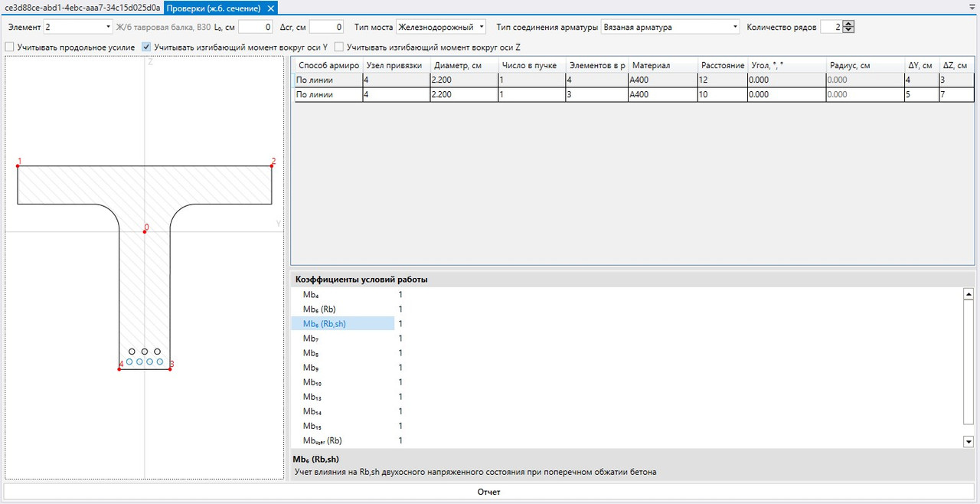
Task: Close the Проверки (ж.б. сечение) tab
Action: pos(271,8)
